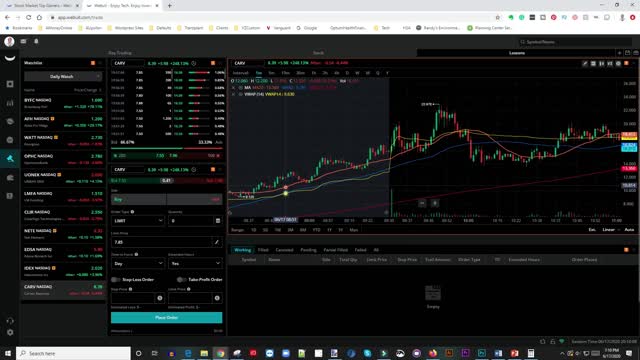Viewport: 640px width, 360px height.
Task: Click the Windows taskbar search box
Action: point(73,353)
